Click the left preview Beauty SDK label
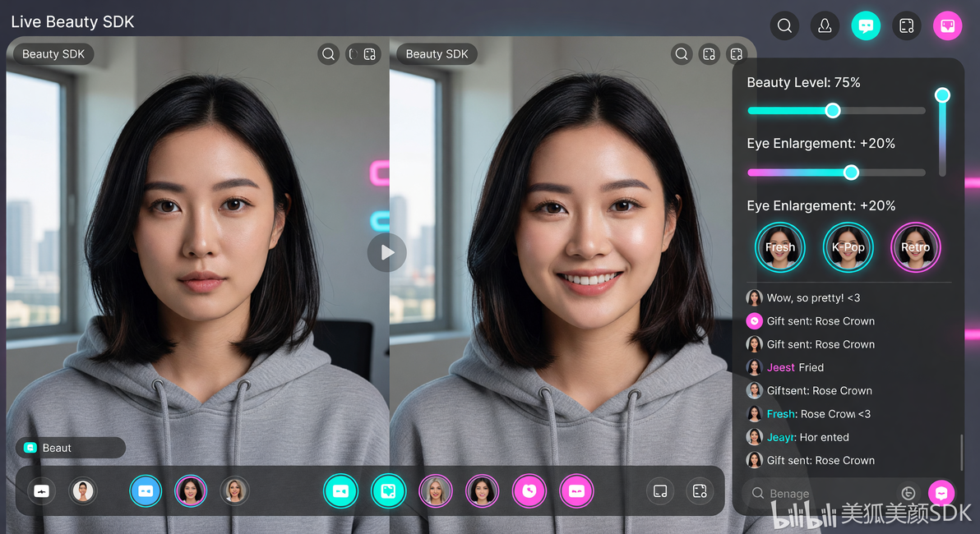 tap(53, 54)
